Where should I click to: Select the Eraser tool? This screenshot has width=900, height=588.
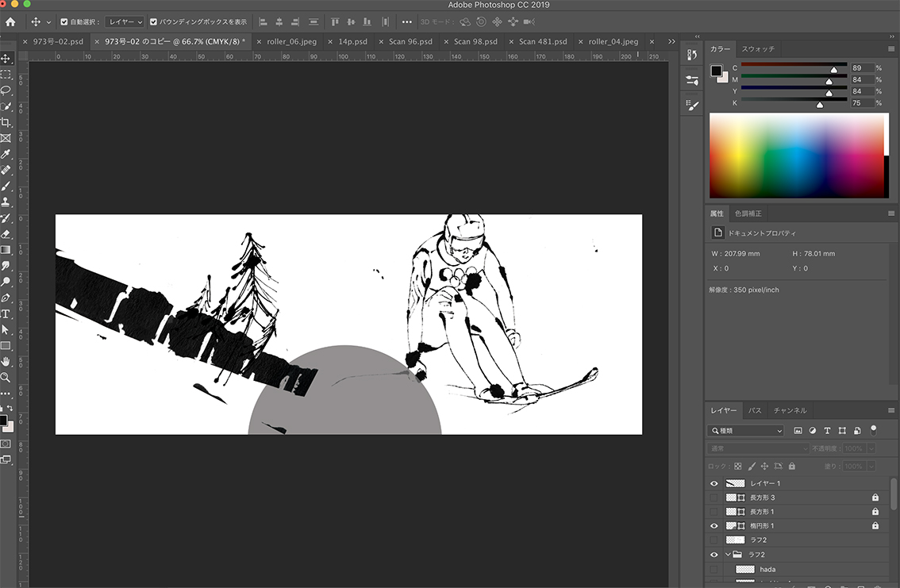6,234
